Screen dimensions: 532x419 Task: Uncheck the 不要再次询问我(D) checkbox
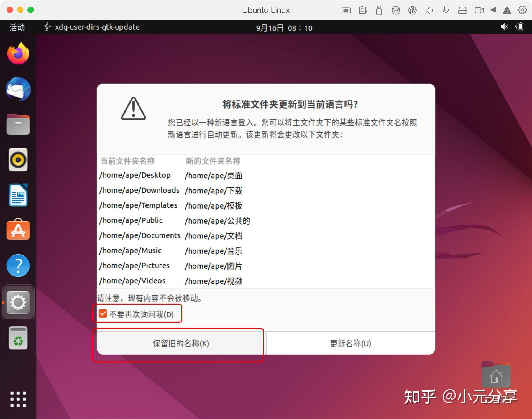click(103, 313)
